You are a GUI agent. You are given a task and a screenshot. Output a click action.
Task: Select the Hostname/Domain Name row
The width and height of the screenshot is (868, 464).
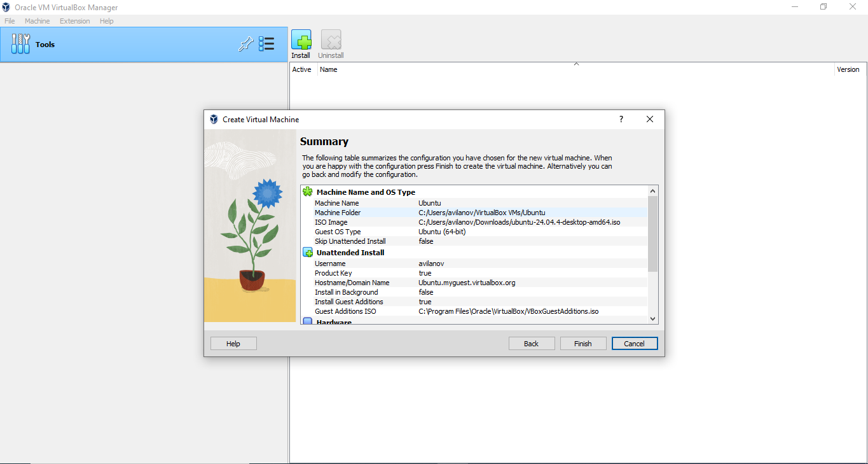[474, 283]
